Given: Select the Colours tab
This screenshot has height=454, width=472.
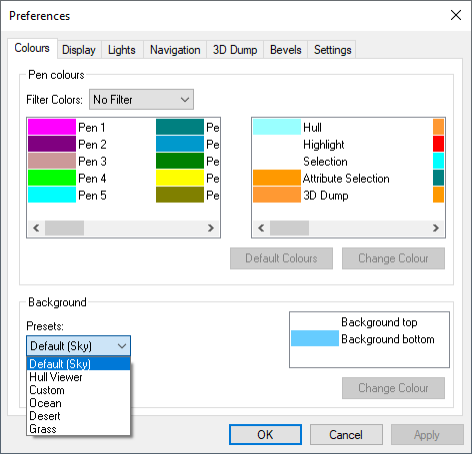Looking at the screenshot, I should click(32, 48).
